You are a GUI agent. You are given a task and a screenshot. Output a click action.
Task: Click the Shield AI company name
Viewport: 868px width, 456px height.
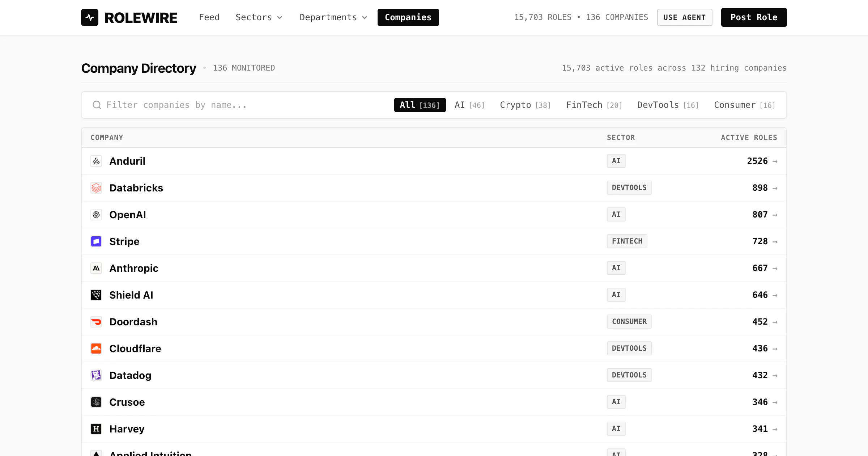pyautogui.click(x=131, y=295)
